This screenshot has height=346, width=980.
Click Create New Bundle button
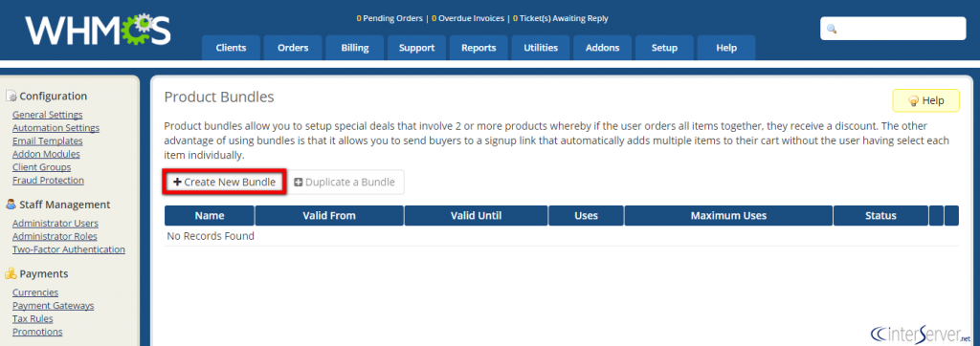pyautogui.click(x=224, y=182)
